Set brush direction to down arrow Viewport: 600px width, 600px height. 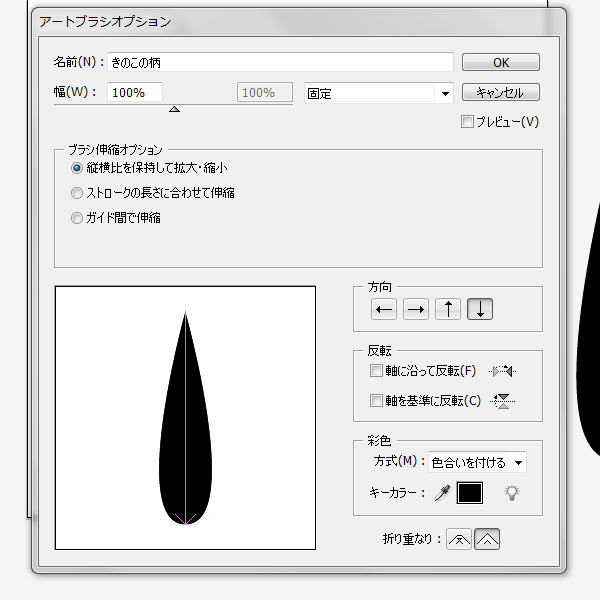pos(480,309)
